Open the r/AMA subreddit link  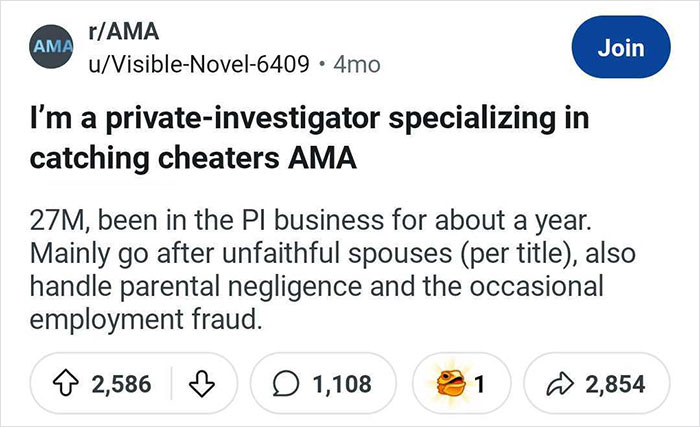click(125, 34)
